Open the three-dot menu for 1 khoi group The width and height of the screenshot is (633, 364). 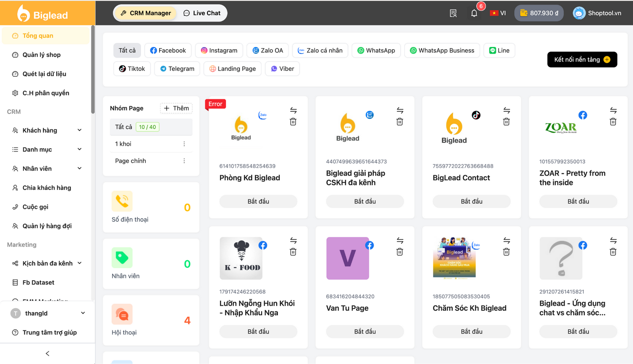(184, 144)
